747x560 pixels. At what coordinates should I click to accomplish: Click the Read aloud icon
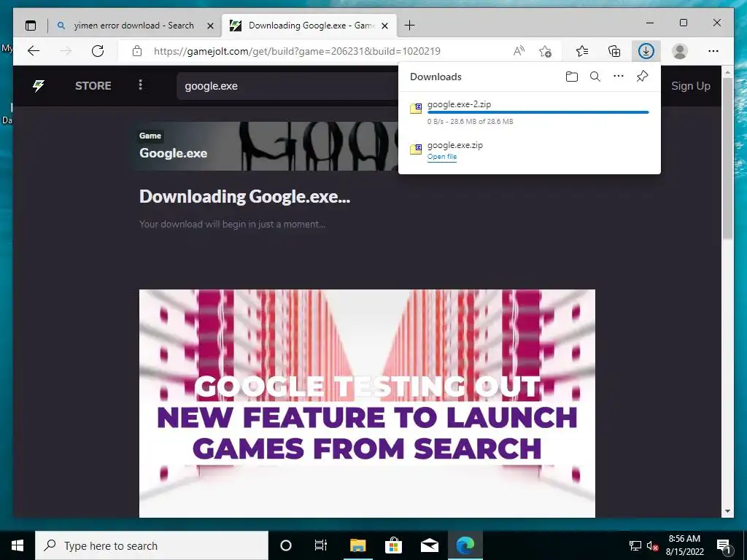click(519, 51)
